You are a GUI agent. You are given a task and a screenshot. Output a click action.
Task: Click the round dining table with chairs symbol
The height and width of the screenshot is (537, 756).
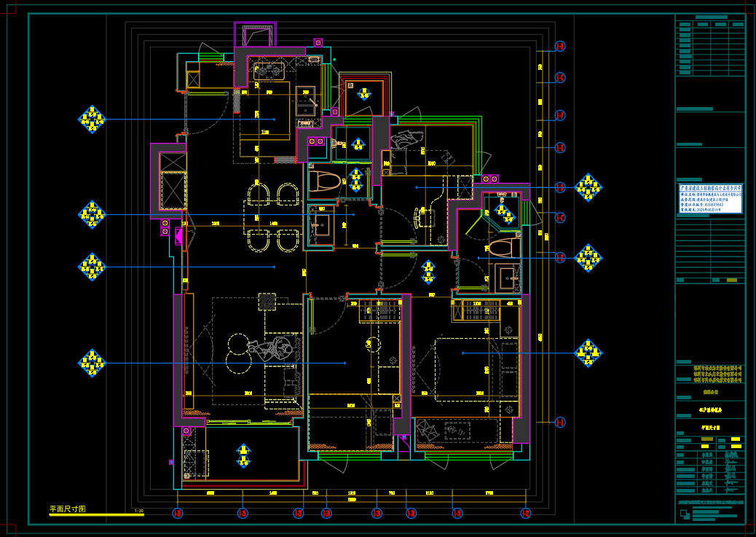(272, 216)
